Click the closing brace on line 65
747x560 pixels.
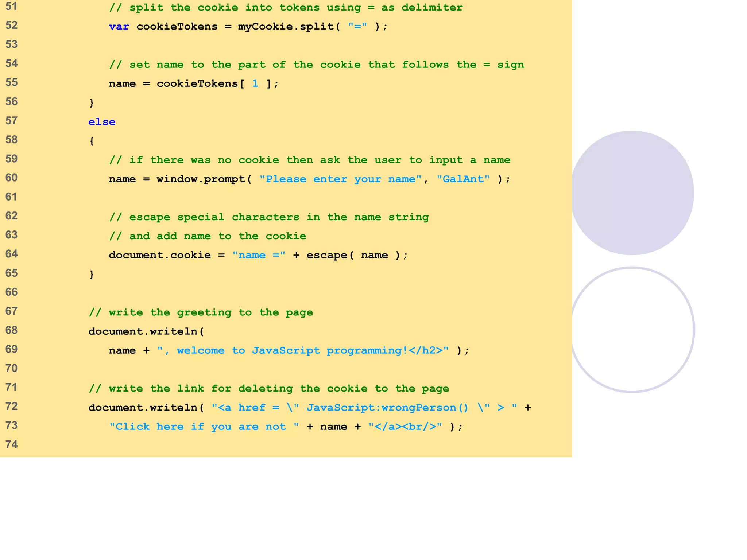pos(92,274)
